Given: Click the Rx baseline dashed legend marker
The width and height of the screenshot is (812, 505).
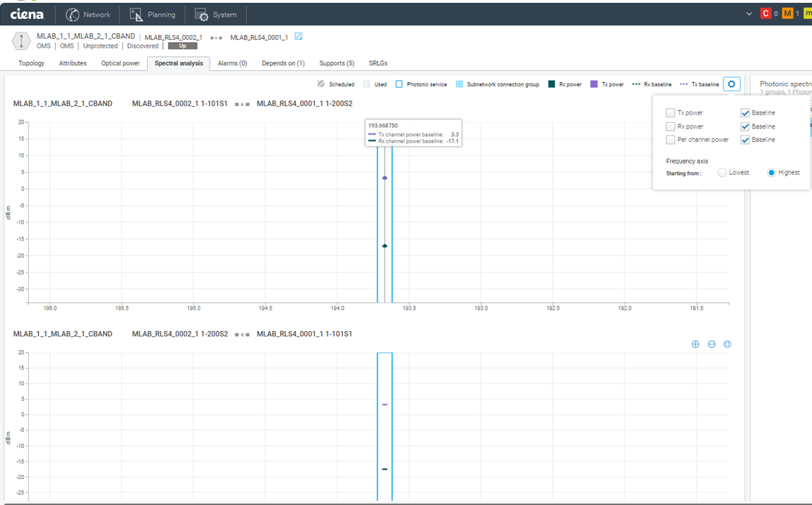Looking at the screenshot, I should (636, 84).
